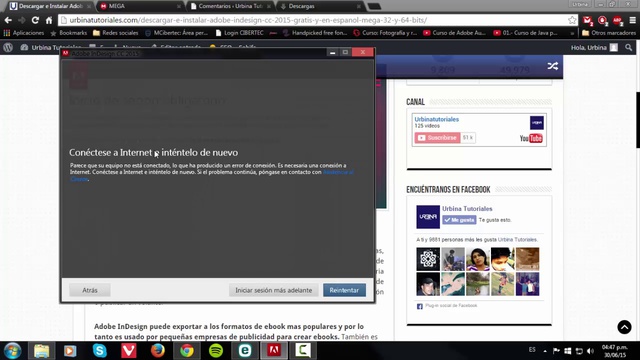640x360 pixels.
Task: Open File Explorer from the taskbar
Action: point(41,351)
